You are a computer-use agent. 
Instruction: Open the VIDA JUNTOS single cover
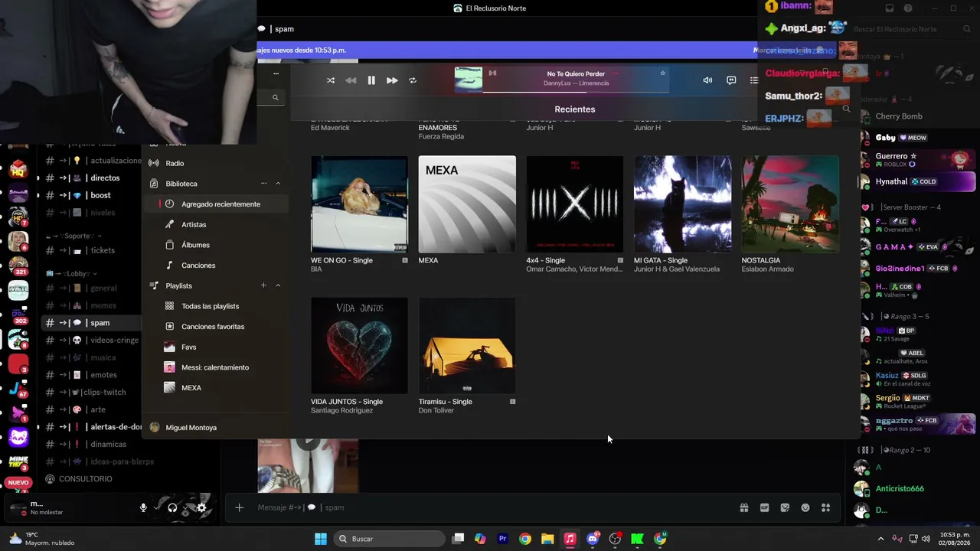359,346
